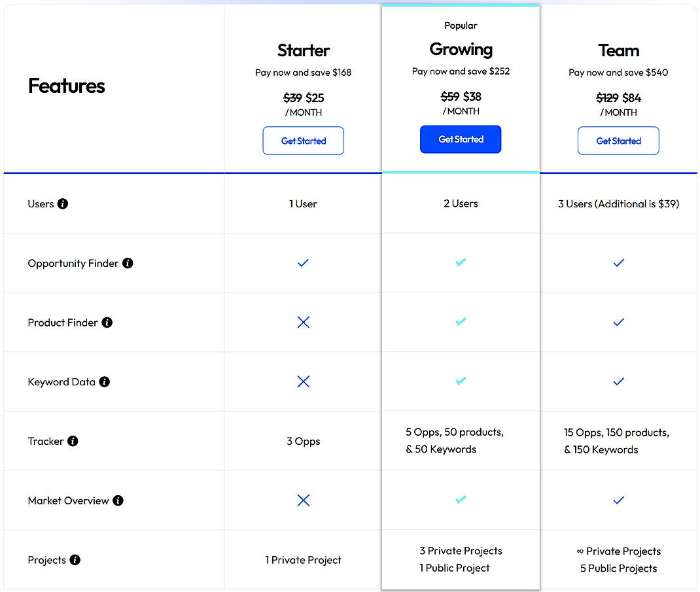This screenshot has height=592, width=700.
Task: Click Get Started on the Starter plan
Action: (303, 140)
